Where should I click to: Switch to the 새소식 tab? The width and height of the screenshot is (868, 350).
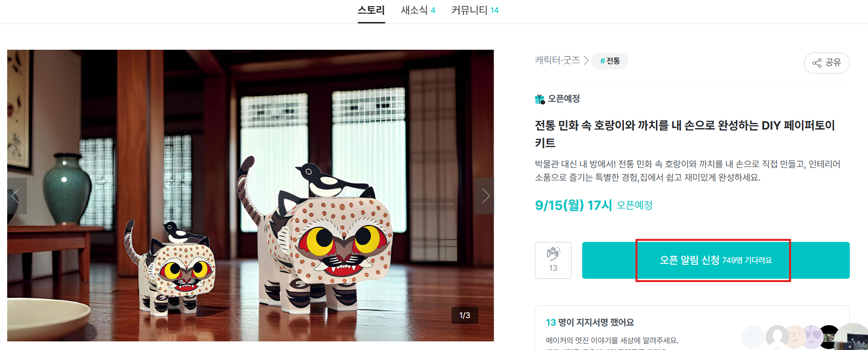click(418, 10)
